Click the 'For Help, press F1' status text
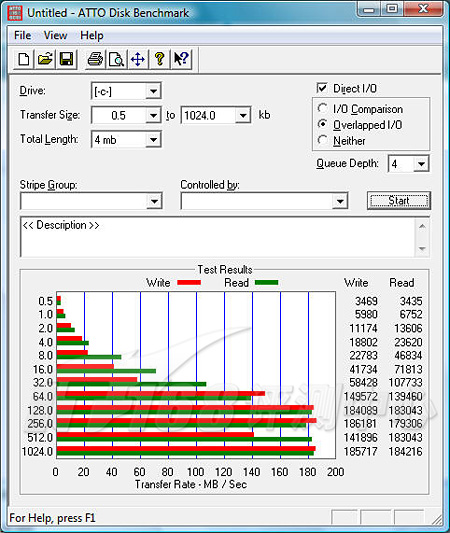The height and width of the screenshot is (533, 450). [x=52, y=518]
